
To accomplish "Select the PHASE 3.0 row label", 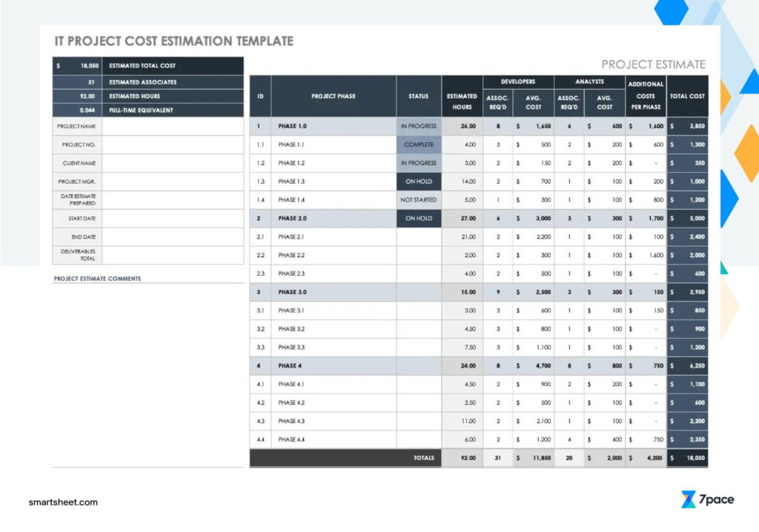I will [294, 292].
